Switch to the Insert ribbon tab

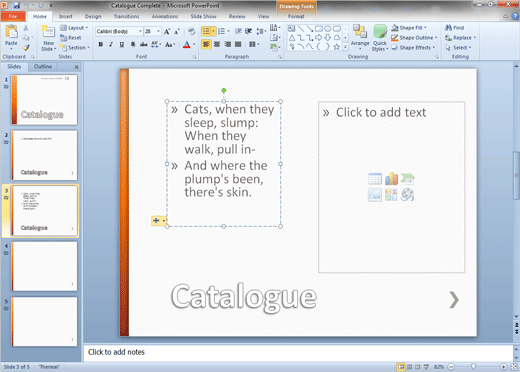pos(66,16)
